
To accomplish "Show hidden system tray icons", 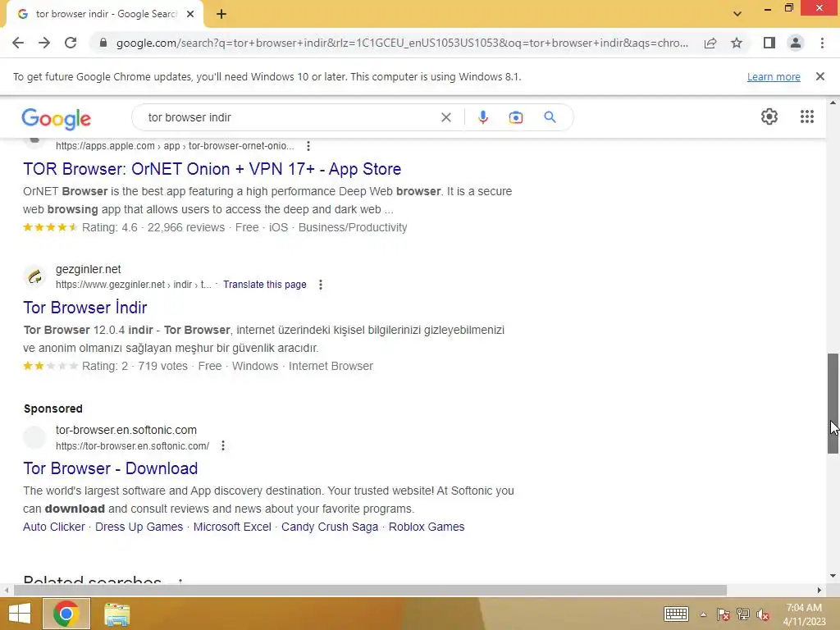I will (703, 614).
